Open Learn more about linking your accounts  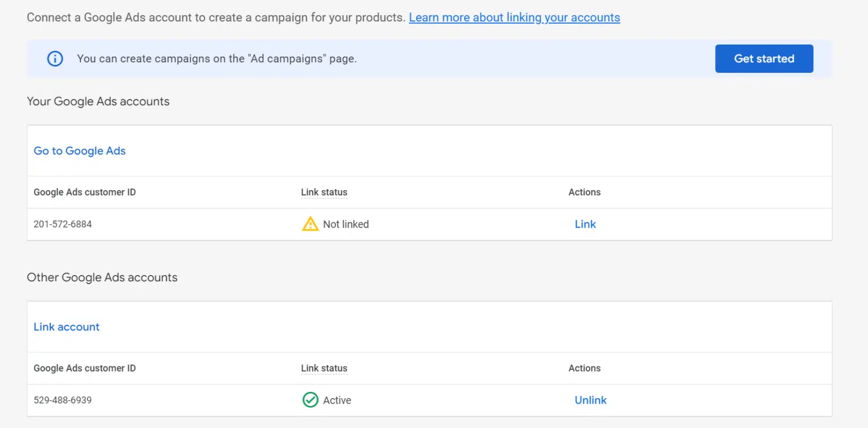pyautogui.click(x=514, y=18)
